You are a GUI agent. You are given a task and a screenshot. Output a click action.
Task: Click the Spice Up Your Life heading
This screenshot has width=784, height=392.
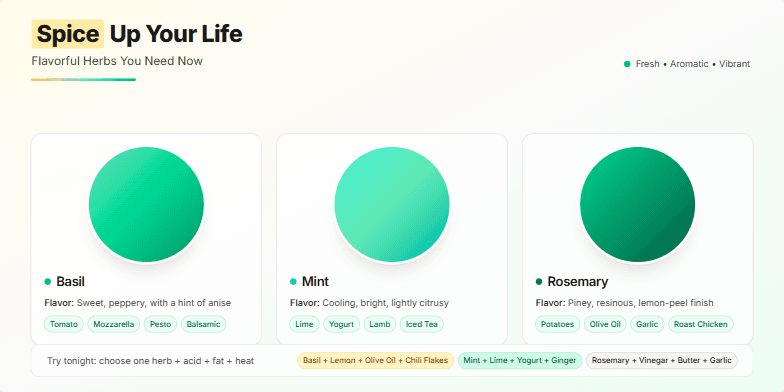click(x=138, y=34)
